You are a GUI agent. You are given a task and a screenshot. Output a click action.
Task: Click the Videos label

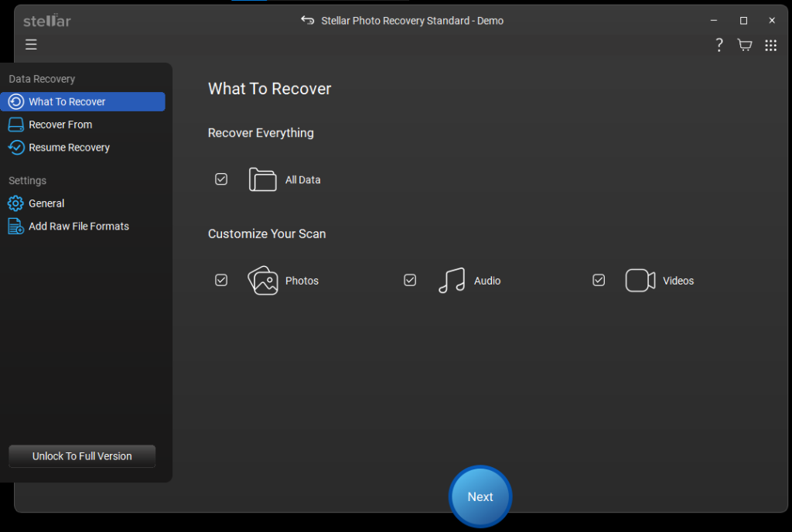point(678,281)
